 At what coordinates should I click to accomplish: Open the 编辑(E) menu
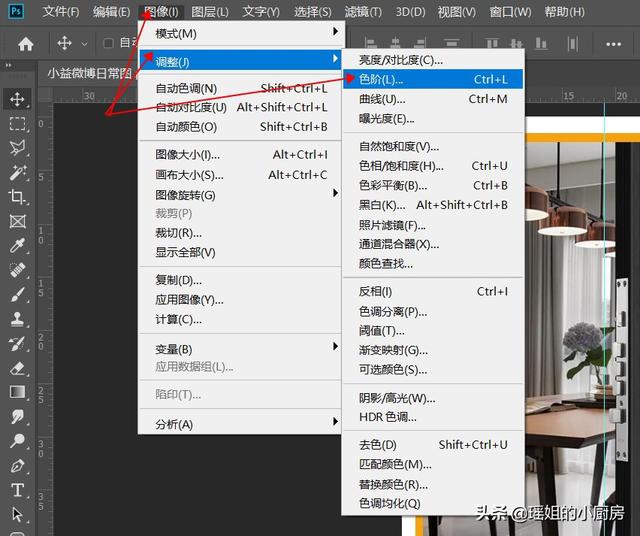[x=111, y=11]
